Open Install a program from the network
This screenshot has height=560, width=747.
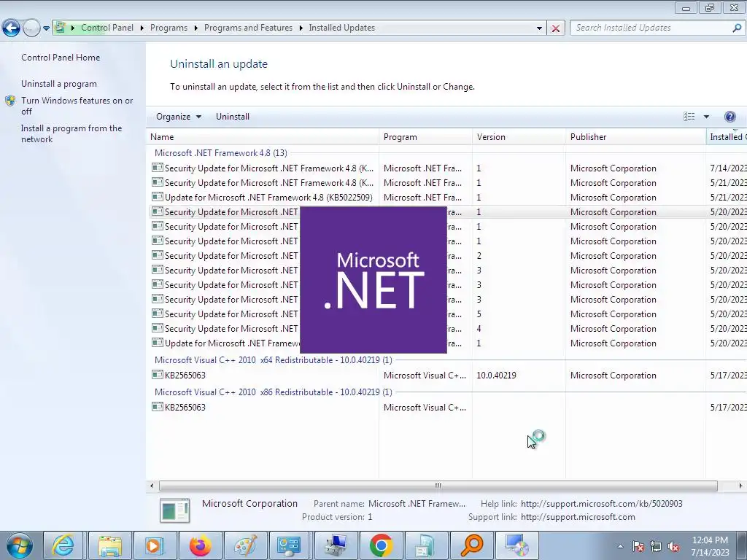coord(71,134)
